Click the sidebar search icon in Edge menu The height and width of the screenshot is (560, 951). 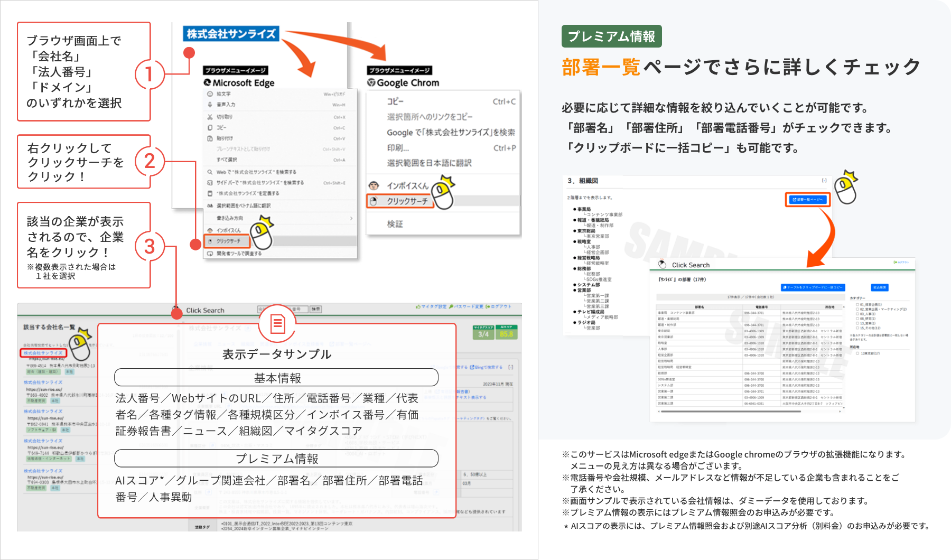pyautogui.click(x=210, y=183)
